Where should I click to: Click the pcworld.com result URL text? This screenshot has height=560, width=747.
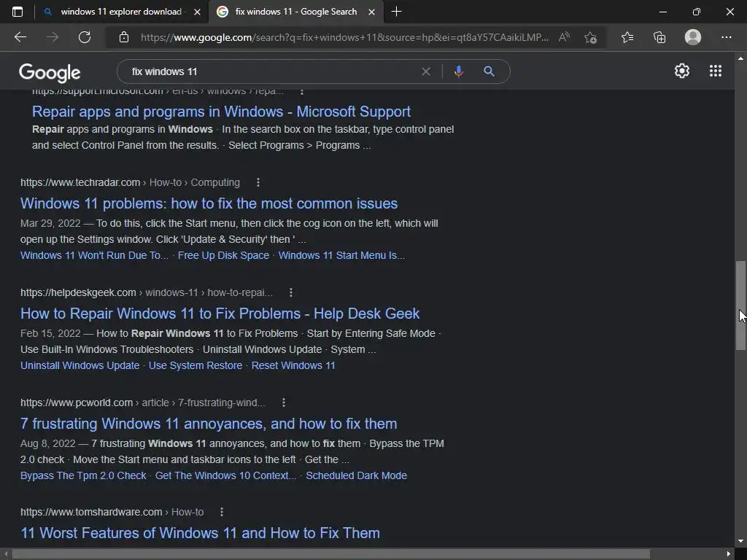(143, 402)
